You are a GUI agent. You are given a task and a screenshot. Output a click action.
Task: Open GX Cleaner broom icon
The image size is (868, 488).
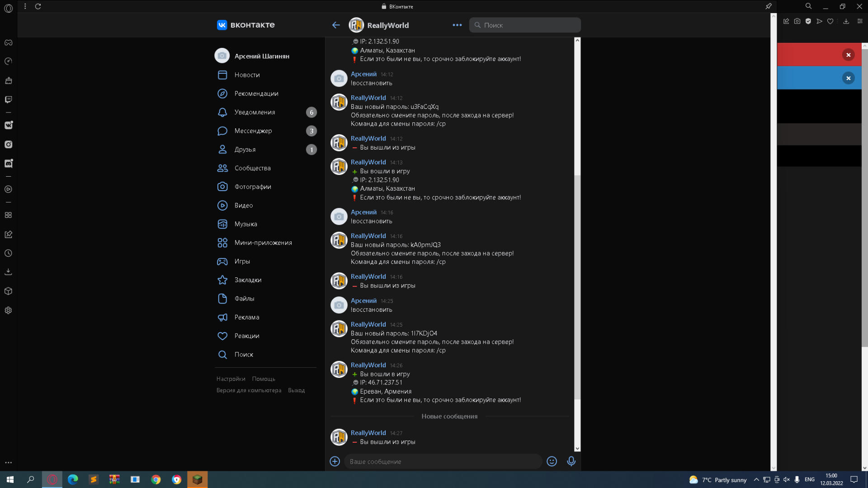[8, 80]
